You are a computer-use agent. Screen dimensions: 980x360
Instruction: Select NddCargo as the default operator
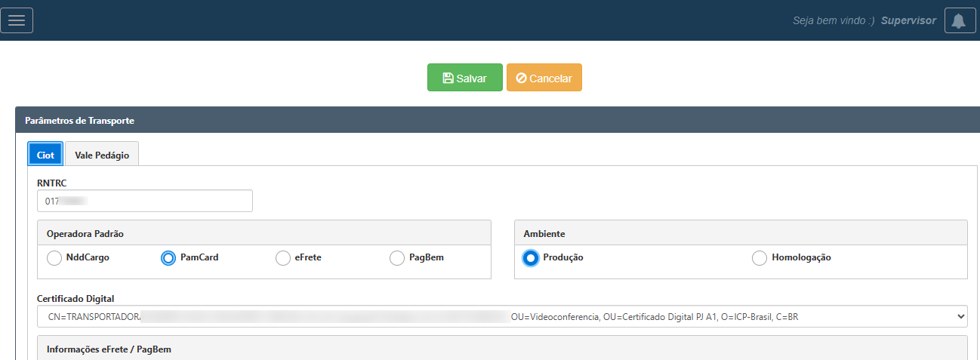54,258
